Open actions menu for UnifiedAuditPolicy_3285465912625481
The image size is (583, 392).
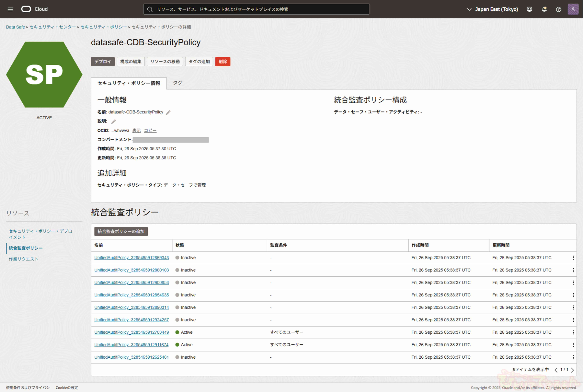click(x=573, y=357)
